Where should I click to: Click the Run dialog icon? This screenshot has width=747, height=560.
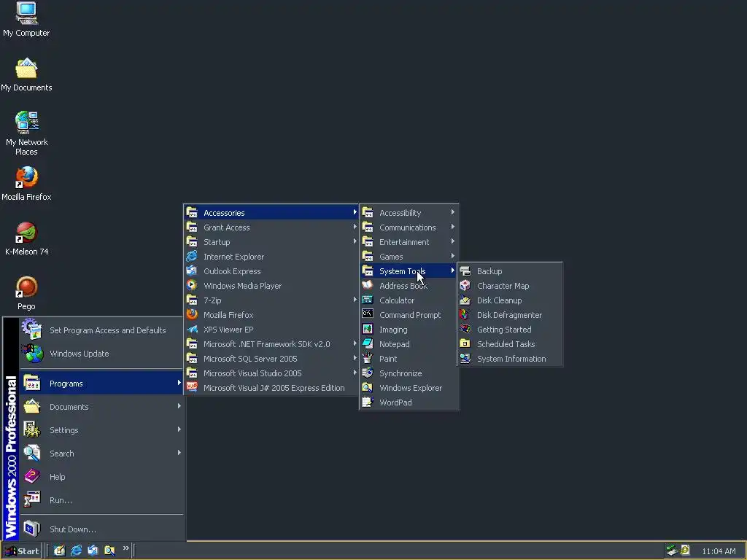(32, 499)
